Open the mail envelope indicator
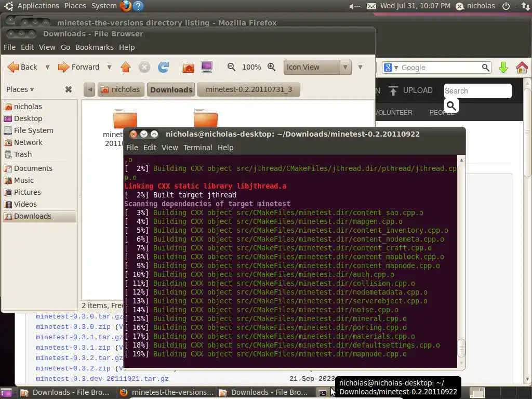Viewport: 532px width, 399px height. pos(371,6)
